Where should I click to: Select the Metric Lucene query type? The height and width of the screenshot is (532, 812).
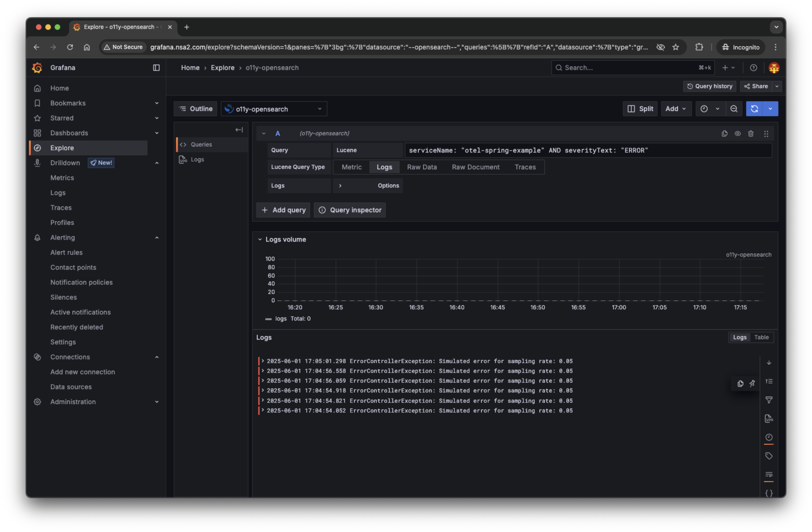pos(351,167)
